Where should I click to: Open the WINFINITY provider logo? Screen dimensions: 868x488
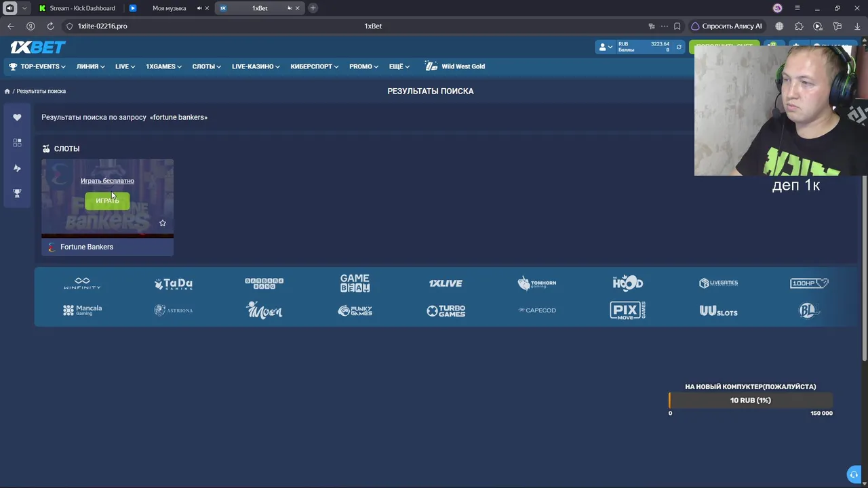point(82,283)
